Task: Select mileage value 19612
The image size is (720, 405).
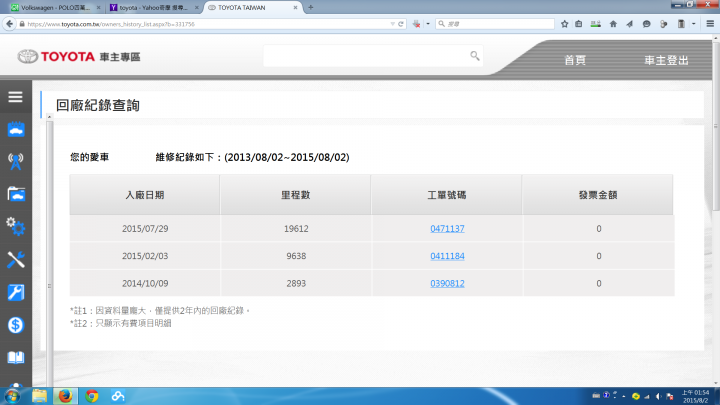Action: tap(296, 229)
